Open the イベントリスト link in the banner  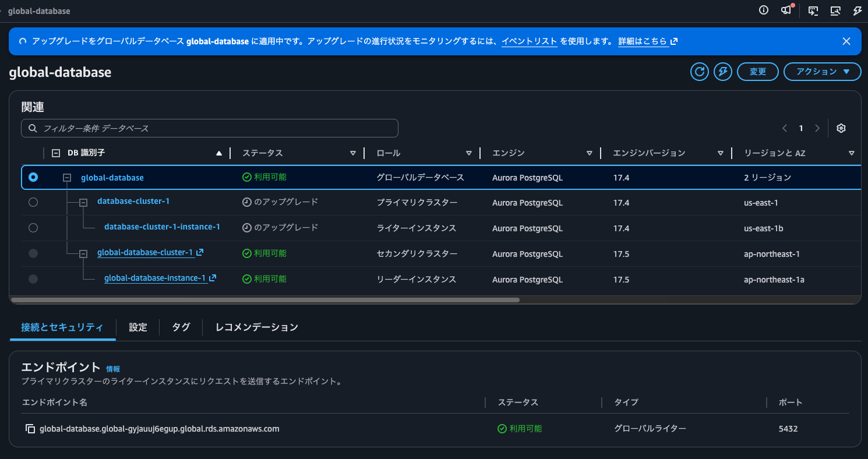coord(529,41)
